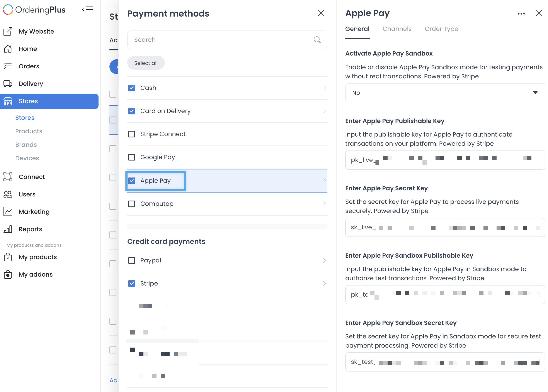Go to Reports section
Screen dimensions: 548x392
click(30, 229)
